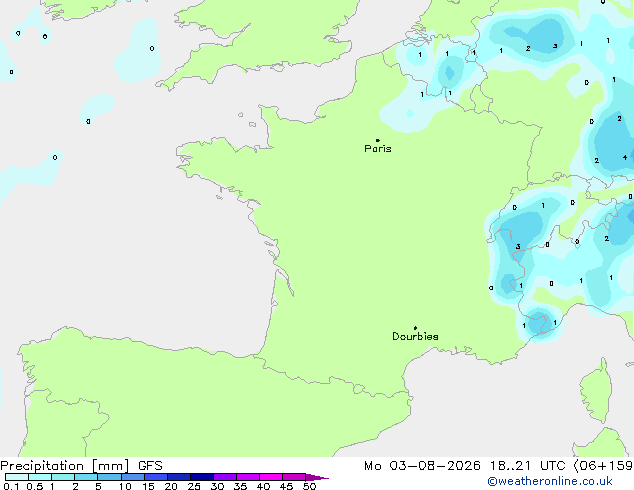Image resolution: width=634 pixels, height=490 pixels.
Task: Pick the 2–5 mm legend color swatch
Action: (x=86, y=477)
